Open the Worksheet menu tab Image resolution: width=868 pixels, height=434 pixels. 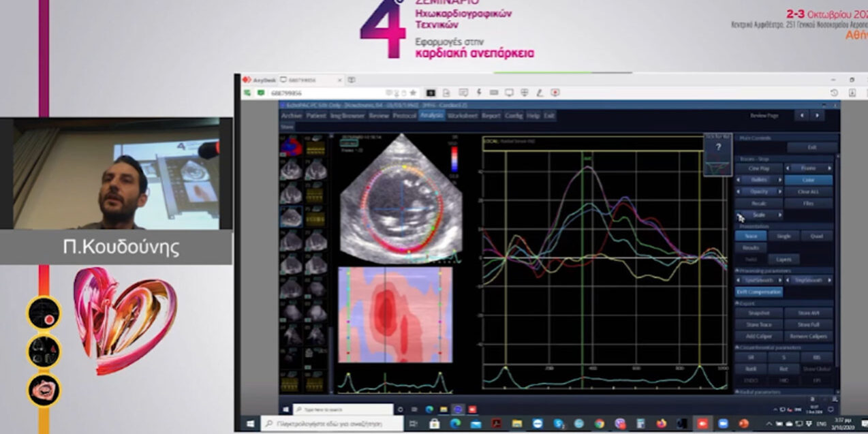point(462,116)
